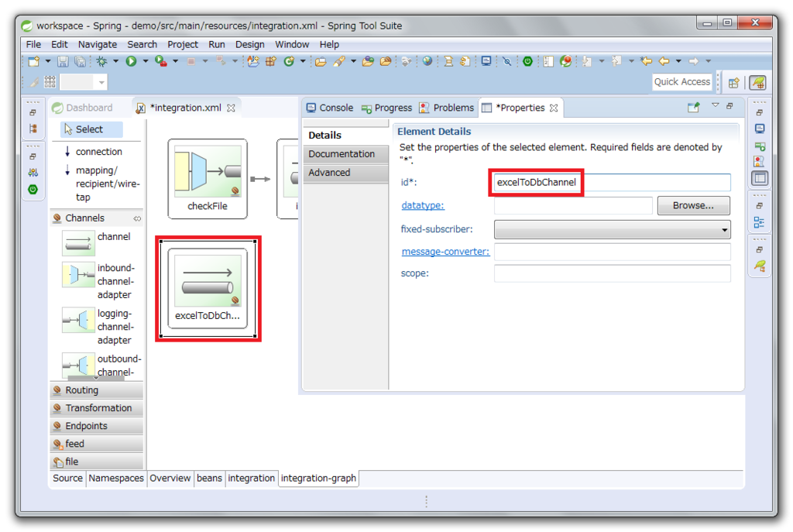Switch to the beans editor tab

click(209, 478)
